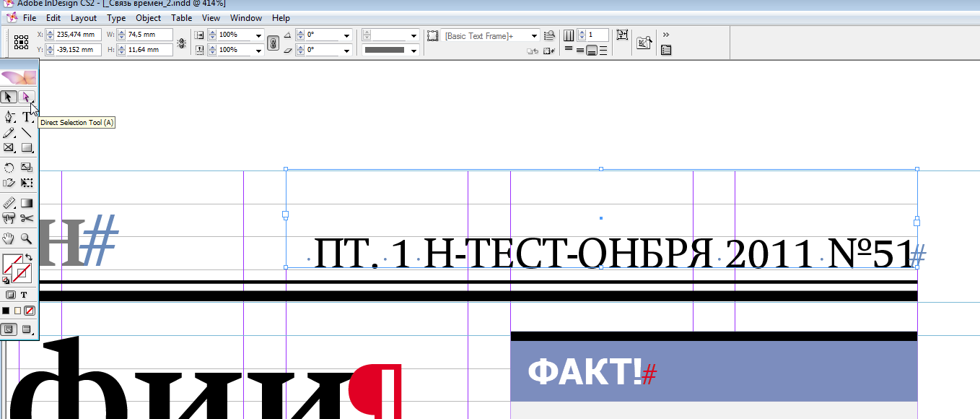
Task: Click the X position field
Action: click(x=77, y=35)
